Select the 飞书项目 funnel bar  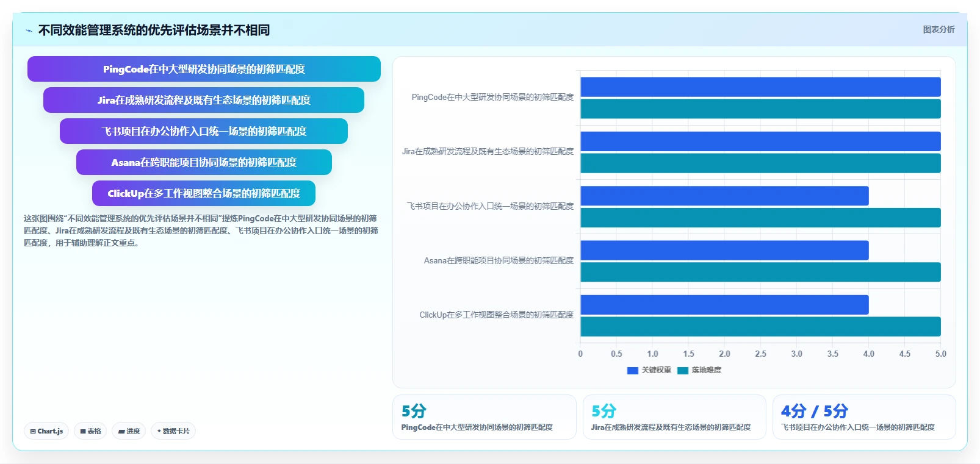pos(204,131)
